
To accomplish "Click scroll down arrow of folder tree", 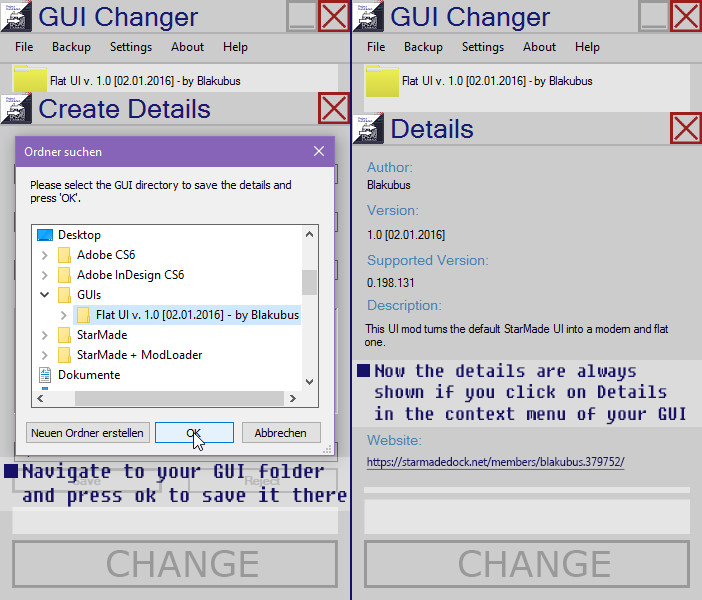I will tap(309, 381).
